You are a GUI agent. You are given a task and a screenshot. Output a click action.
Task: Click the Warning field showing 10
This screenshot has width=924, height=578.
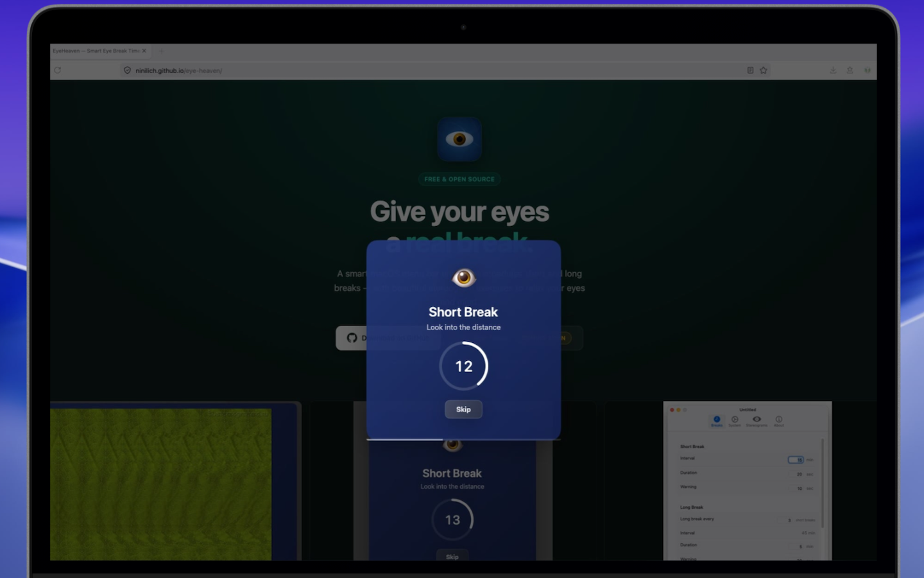pos(796,488)
